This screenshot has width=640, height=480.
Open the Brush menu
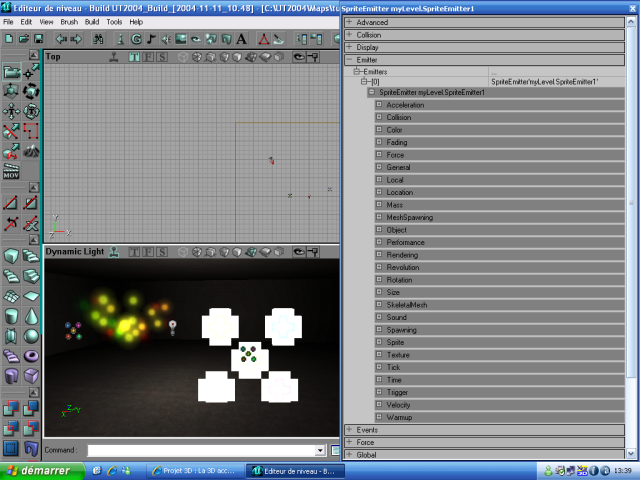coord(69,21)
